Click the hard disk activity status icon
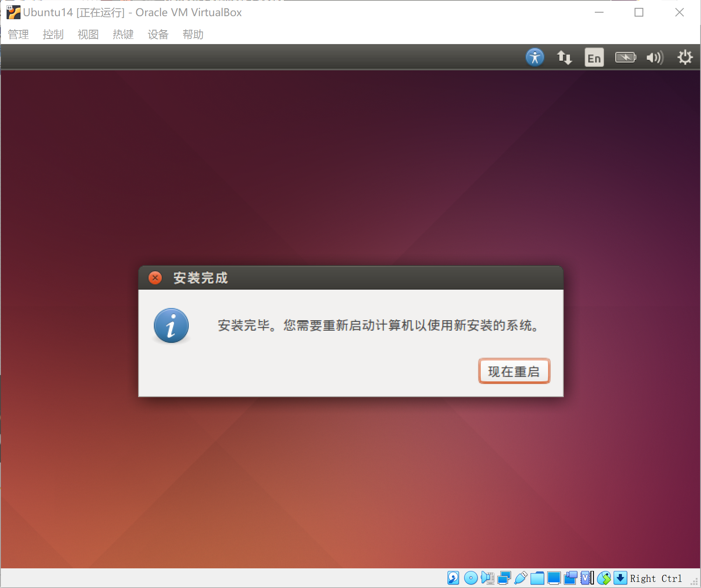This screenshot has width=701, height=588. pyautogui.click(x=453, y=578)
